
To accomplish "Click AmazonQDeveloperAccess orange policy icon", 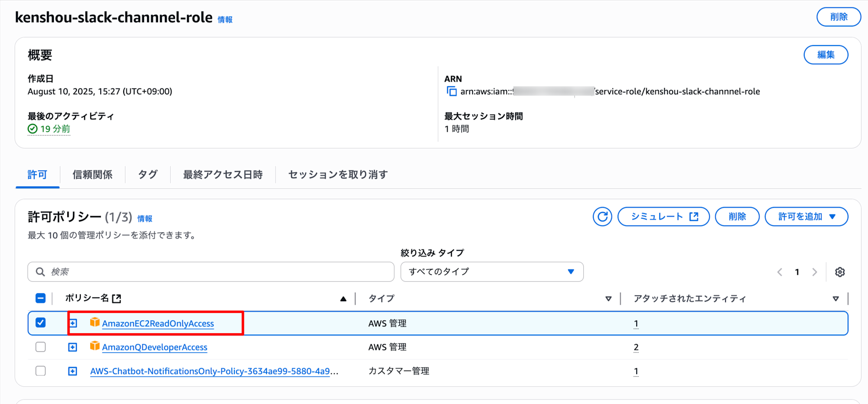I will tap(95, 346).
